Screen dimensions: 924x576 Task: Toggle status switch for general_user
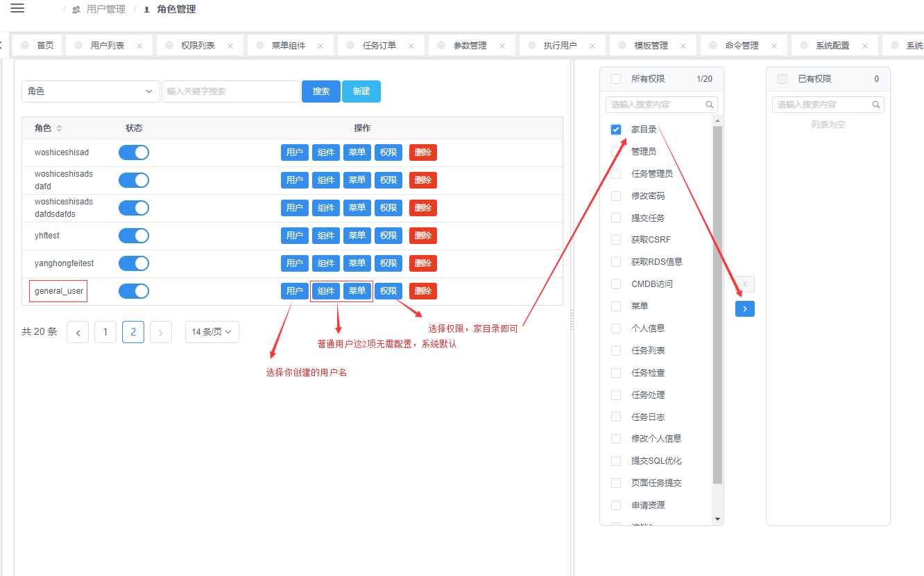[134, 291]
